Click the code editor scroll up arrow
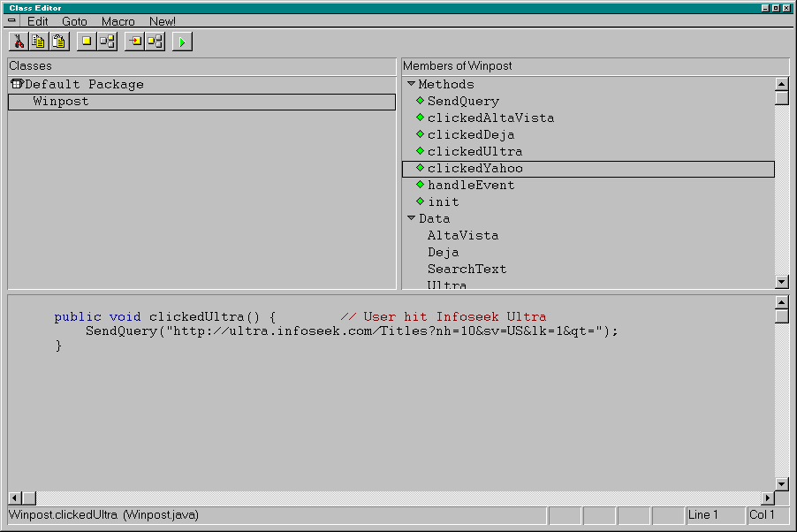Screen dimensions: 797x532 [782, 302]
